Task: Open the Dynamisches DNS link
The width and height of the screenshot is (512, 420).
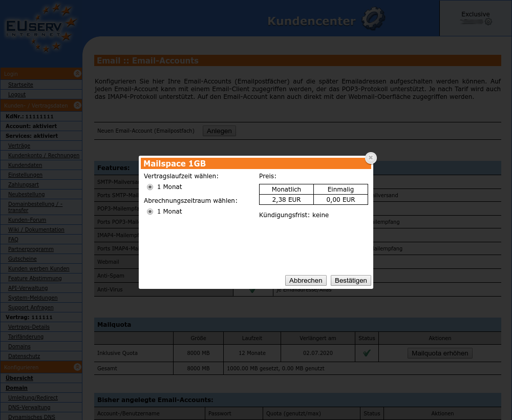Action: 32,417
